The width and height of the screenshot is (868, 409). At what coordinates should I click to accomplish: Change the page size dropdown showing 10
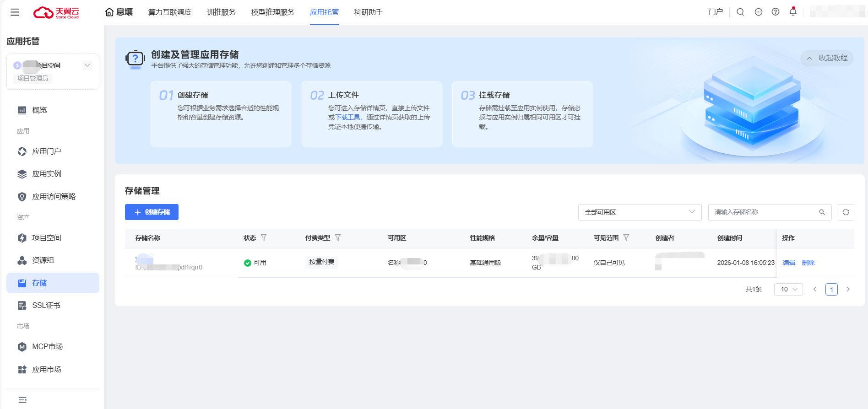coord(788,289)
